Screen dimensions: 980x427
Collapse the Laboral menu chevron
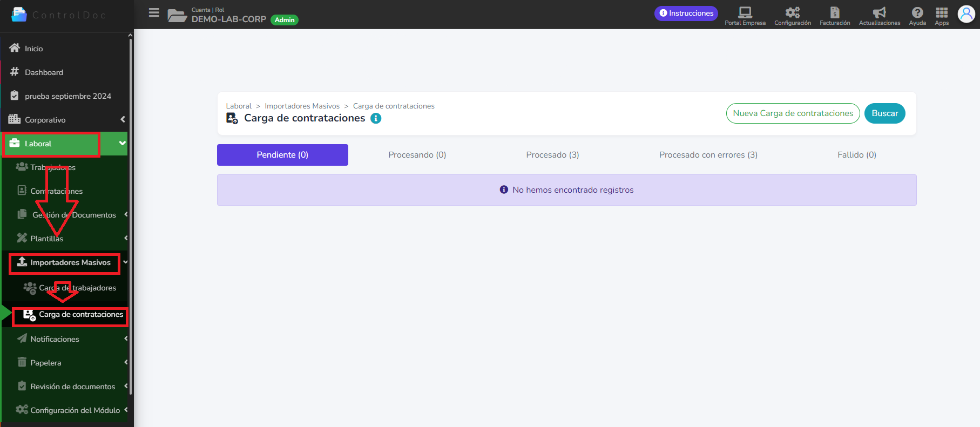[123, 143]
